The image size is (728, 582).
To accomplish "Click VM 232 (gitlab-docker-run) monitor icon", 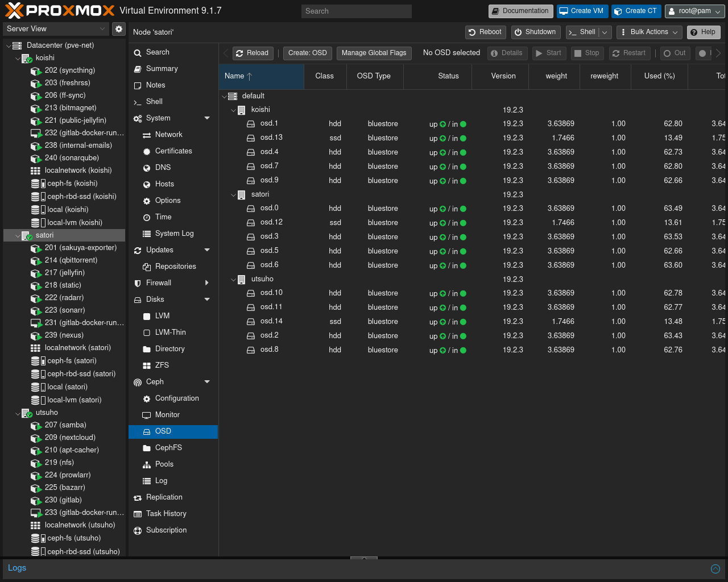I will coord(36,134).
